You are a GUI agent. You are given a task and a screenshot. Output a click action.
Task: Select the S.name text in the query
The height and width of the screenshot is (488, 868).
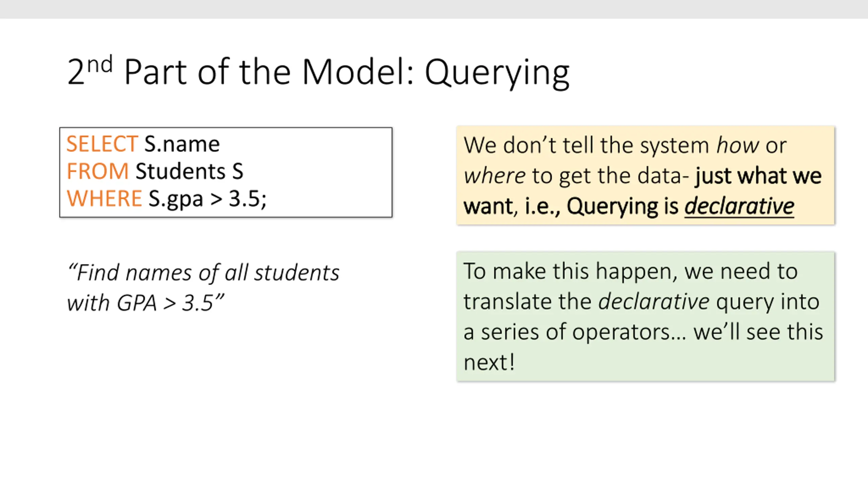pyautogui.click(x=182, y=144)
